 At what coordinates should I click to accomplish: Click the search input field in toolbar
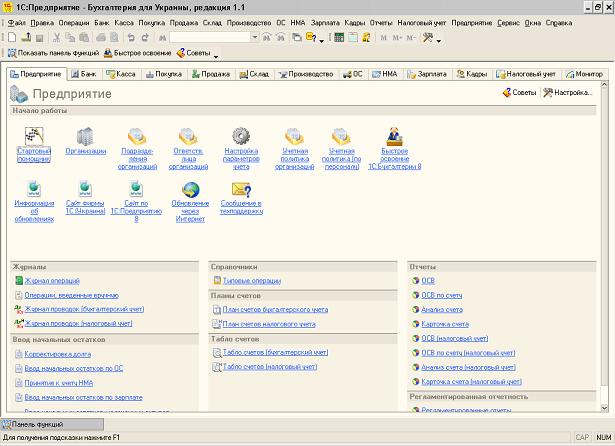pyautogui.click(x=210, y=38)
